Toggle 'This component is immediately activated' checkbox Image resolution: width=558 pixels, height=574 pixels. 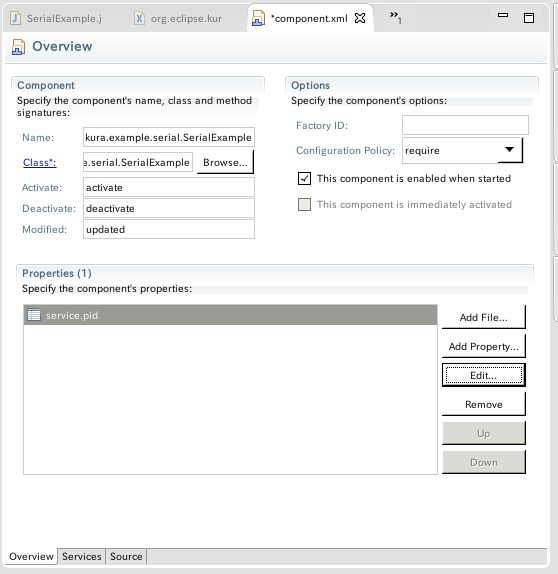pos(304,204)
